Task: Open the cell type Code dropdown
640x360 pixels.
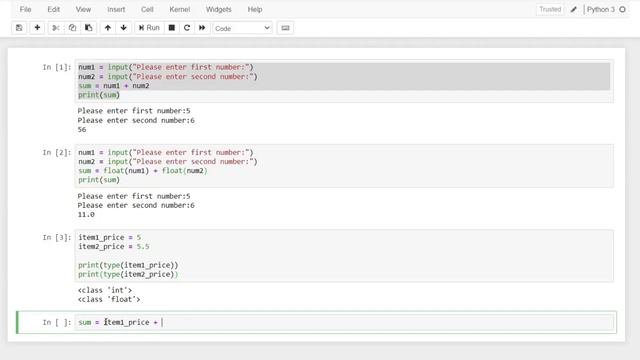Action: click(242, 28)
